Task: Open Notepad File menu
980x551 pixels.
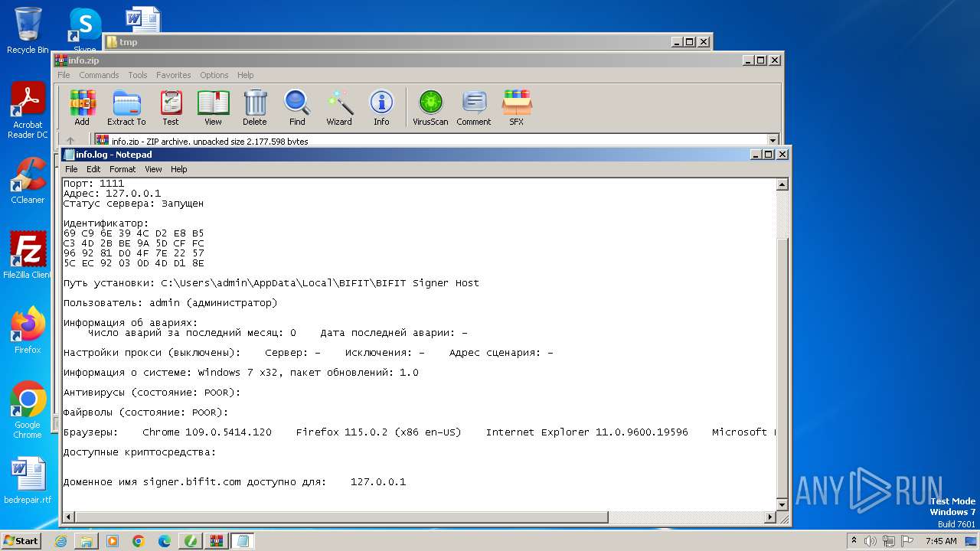Action: (71, 169)
